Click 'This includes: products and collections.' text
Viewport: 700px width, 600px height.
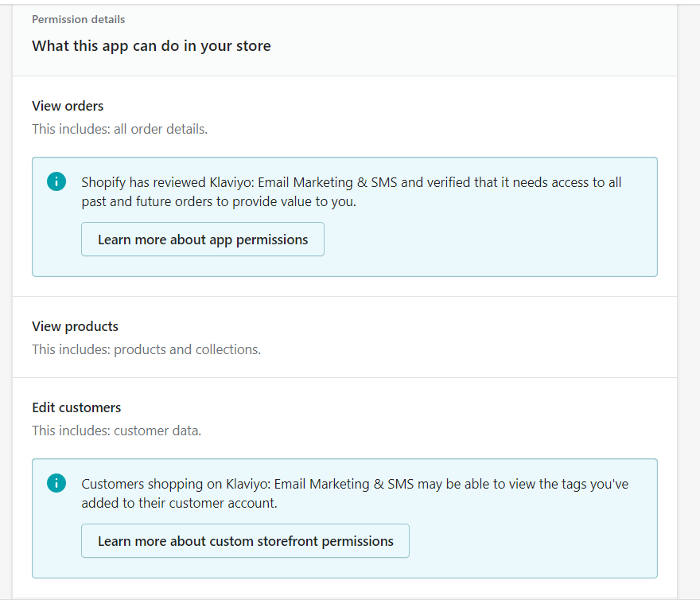point(146,349)
